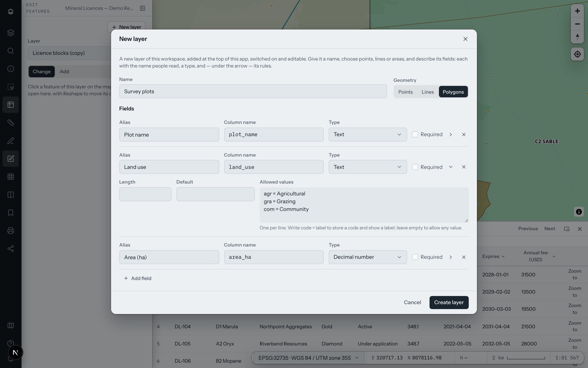Dock the attribute table panel icon
Image resolution: width=588 pixels, height=368 pixels.
click(566, 229)
